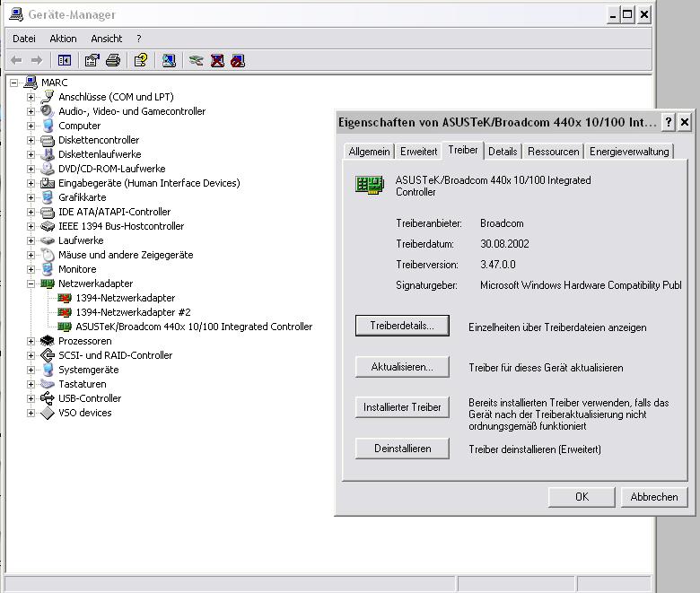
Task: Collapse the Netzwerkadapter node
Action: pyautogui.click(x=31, y=283)
